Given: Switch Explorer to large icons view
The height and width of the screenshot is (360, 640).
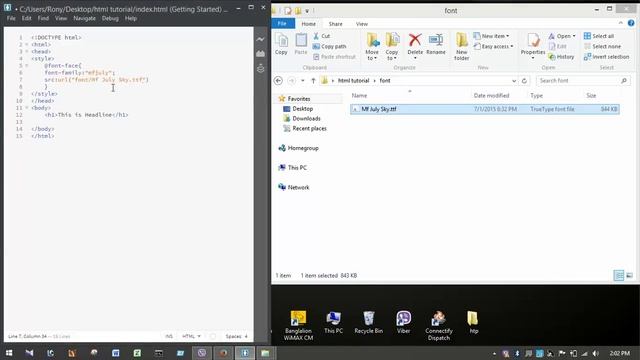Looking at the screenshot, I should (x=630, y=276).
